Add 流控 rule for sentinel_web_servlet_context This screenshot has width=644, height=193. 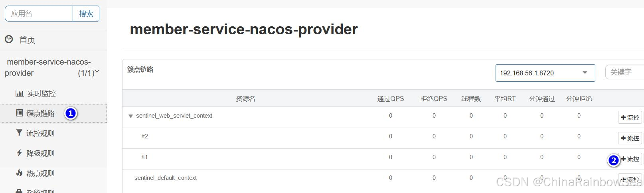(630, 118)
